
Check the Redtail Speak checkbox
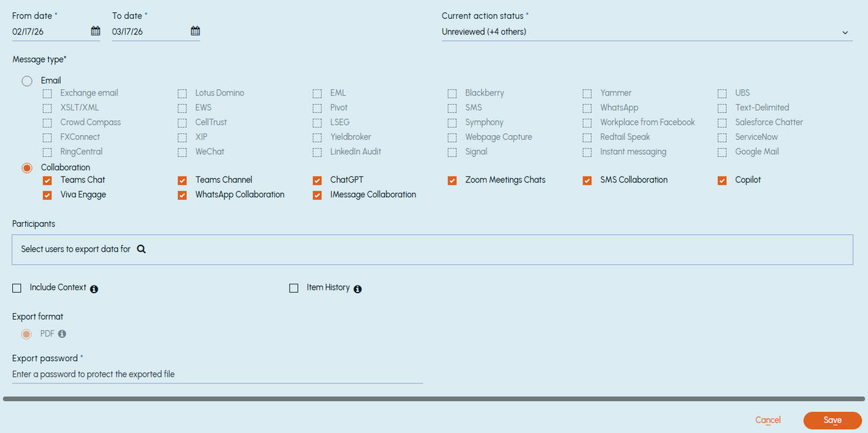587,138
